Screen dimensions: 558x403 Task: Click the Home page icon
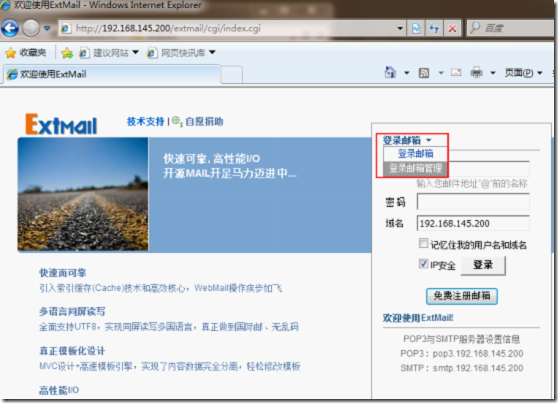click(390, 73)
